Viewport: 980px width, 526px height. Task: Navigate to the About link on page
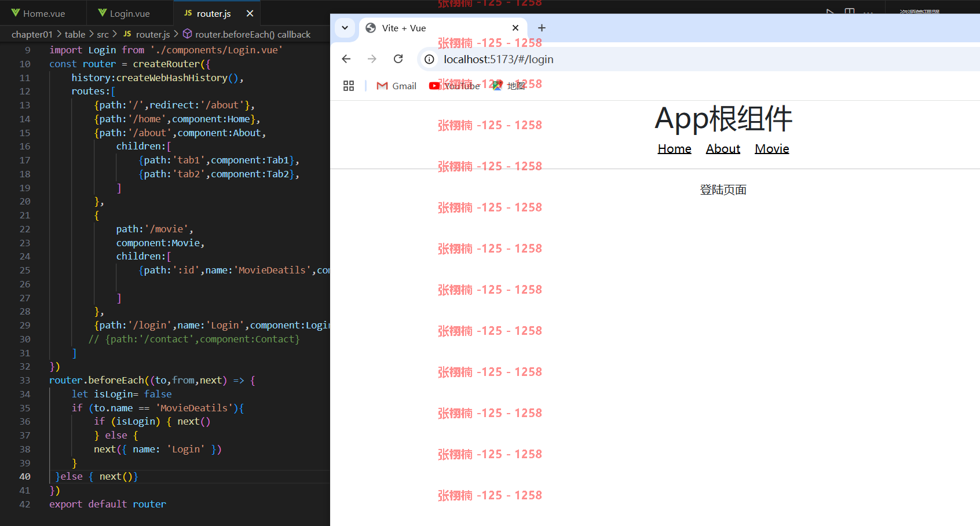(x=723, y=149)
